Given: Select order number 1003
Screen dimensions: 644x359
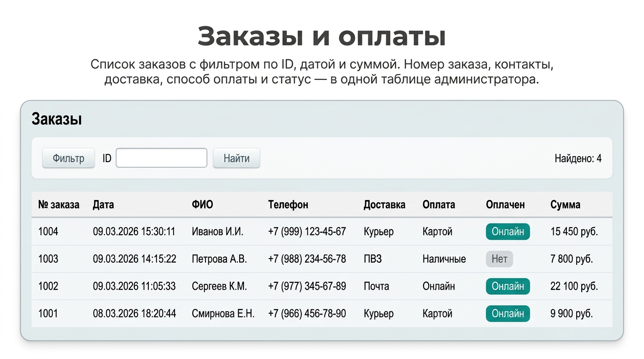Looking at the screenshot, I should (x=48, y=259).
